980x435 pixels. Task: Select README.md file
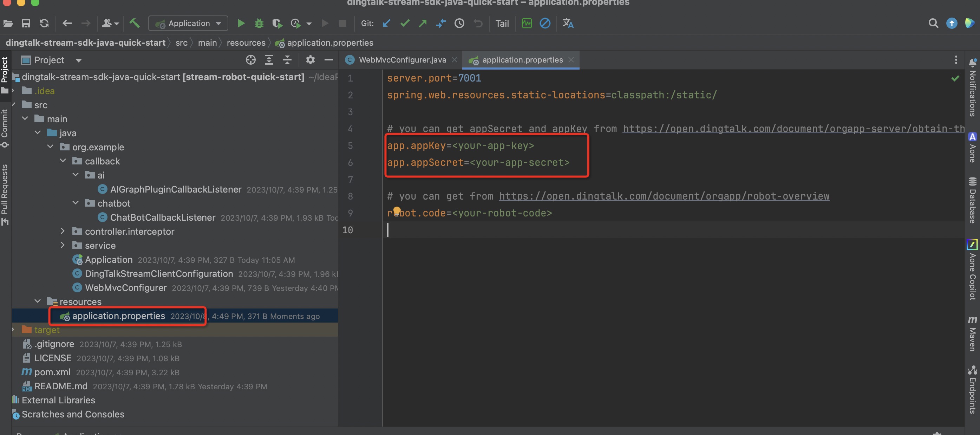tap(60, 386)
